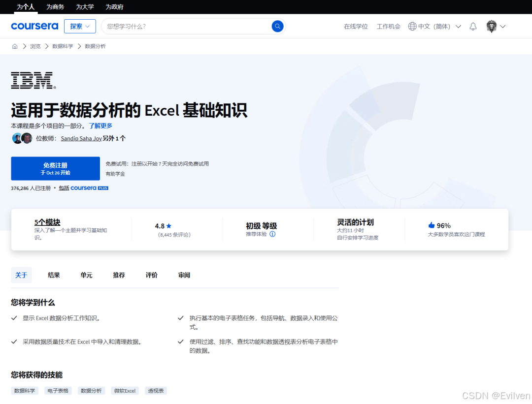
Task: Switch to the 推荐 tab
Action: pos(119,275)
